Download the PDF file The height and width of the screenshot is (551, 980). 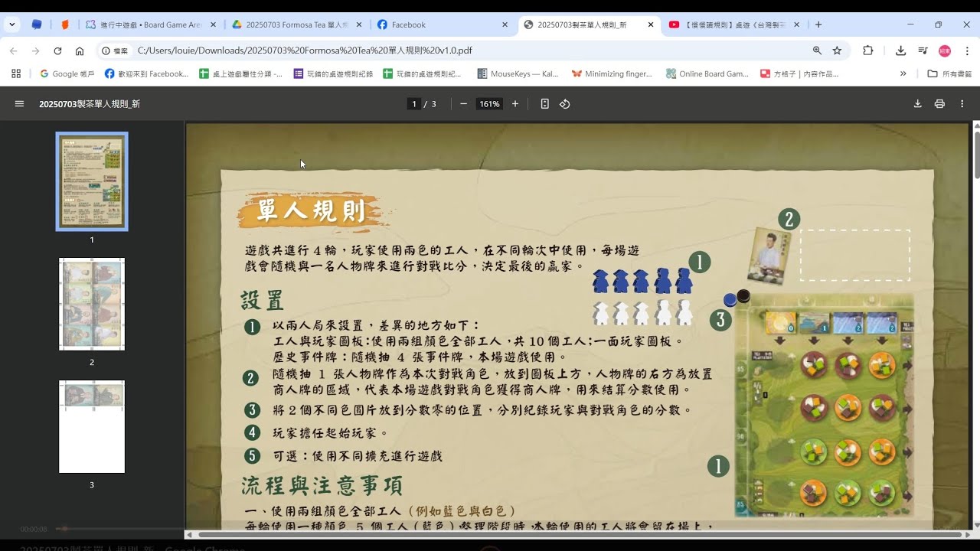tap(917, 104)
